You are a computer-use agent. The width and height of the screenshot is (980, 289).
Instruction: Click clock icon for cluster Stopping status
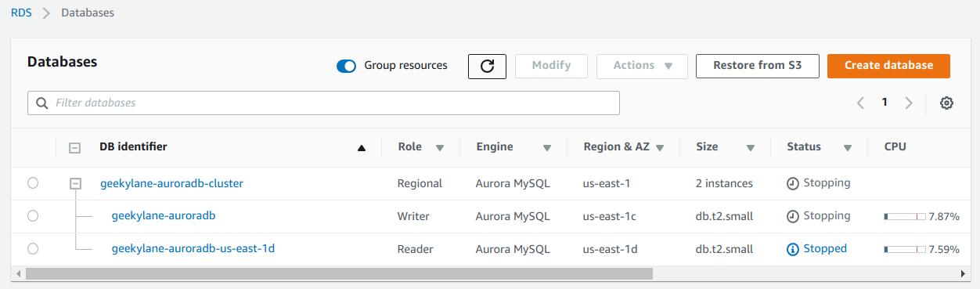click(x=793, y=183)
